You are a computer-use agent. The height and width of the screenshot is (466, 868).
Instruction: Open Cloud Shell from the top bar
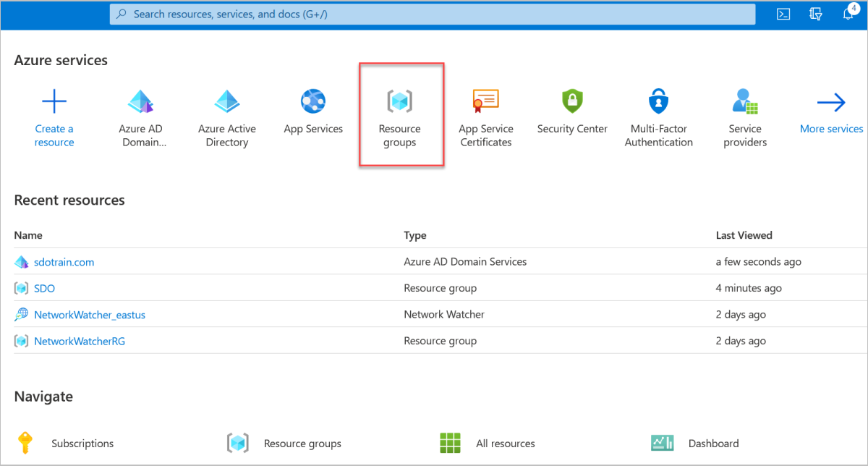click(x=783, y=14)
